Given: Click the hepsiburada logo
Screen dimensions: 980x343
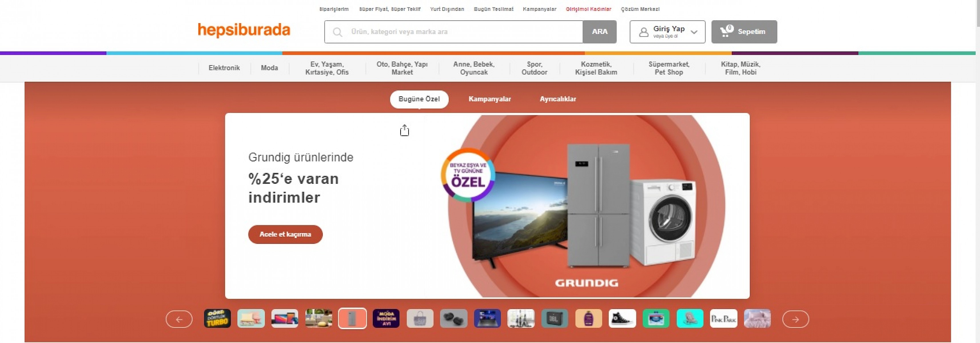Looking at the screenshot, I should click(244, 30).
